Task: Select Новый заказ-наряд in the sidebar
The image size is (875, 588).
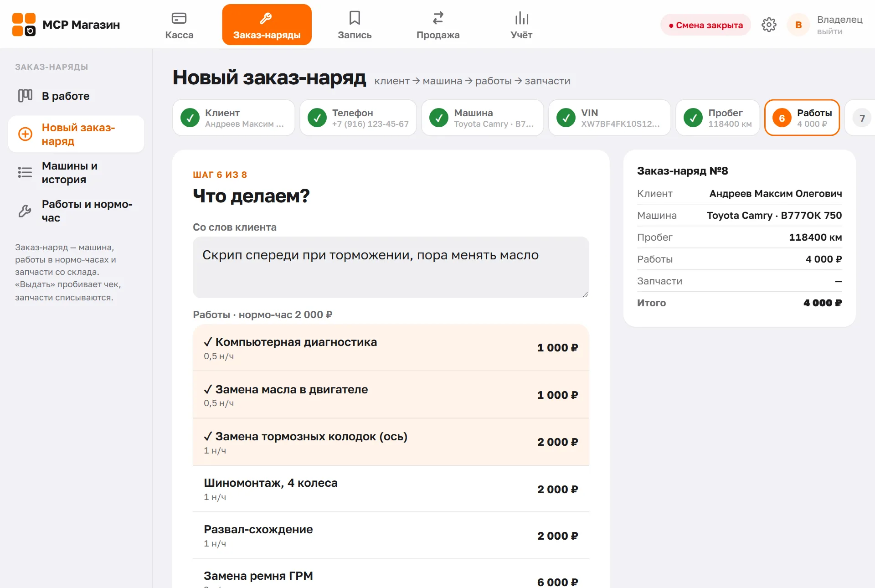Action: point(76,134)
